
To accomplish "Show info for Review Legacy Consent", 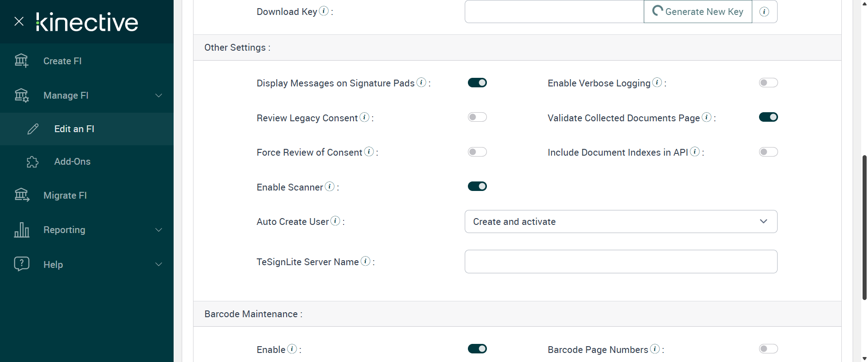I will tap(364, 117).
